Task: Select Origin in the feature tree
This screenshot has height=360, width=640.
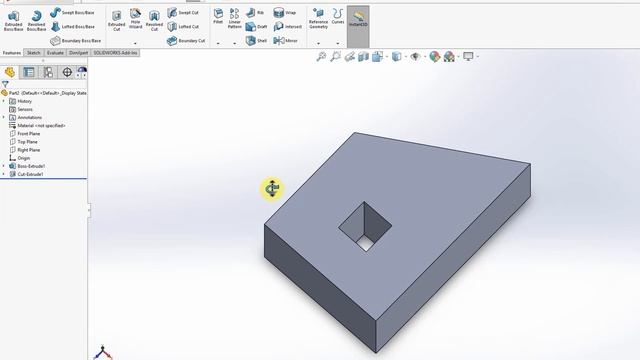Action: coord(20,158)
